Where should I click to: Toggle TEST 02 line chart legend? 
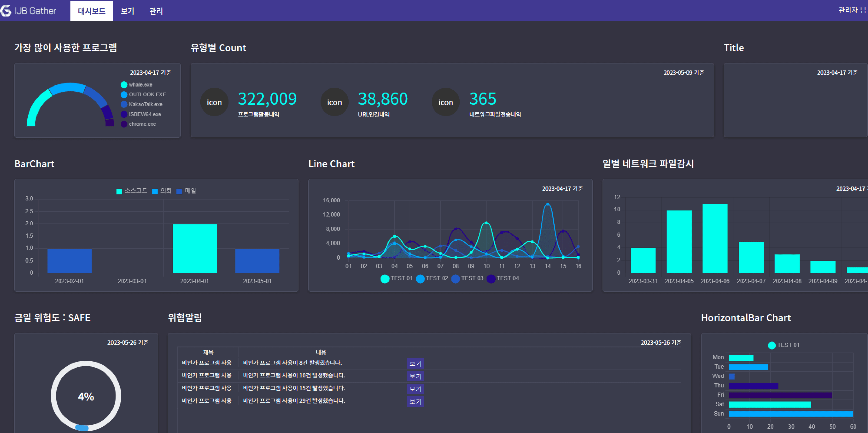[x=432, y=279]
